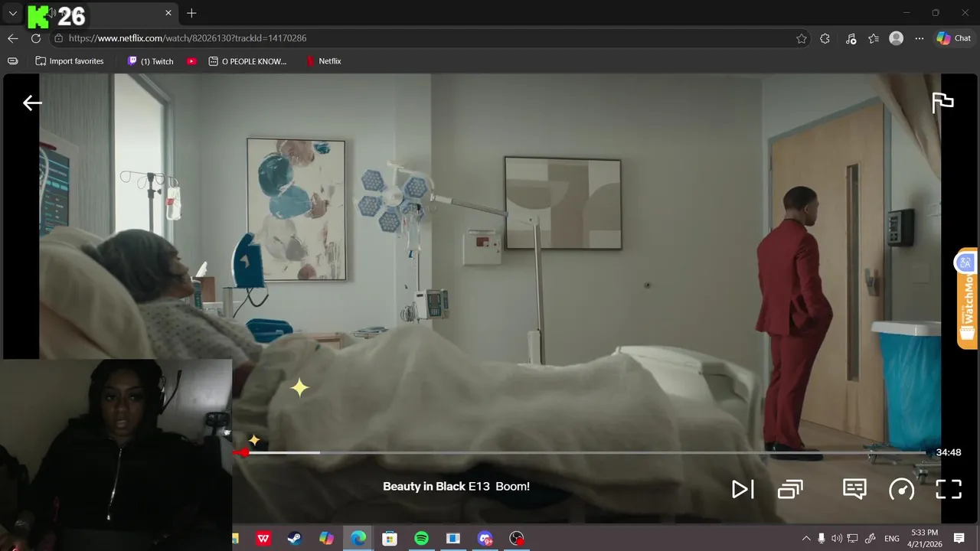
Task: Open the favorites list icon
Action: coord(874,38)
